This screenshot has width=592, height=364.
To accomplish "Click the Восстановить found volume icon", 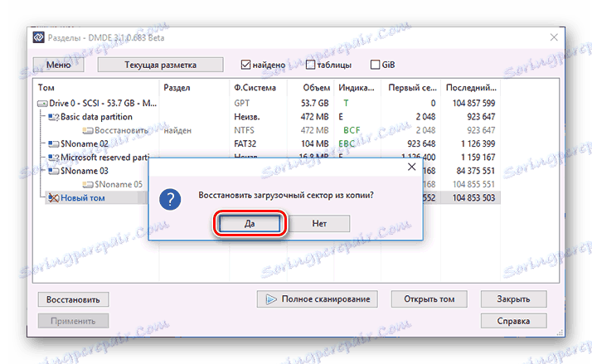I will (x=88, y=131).
